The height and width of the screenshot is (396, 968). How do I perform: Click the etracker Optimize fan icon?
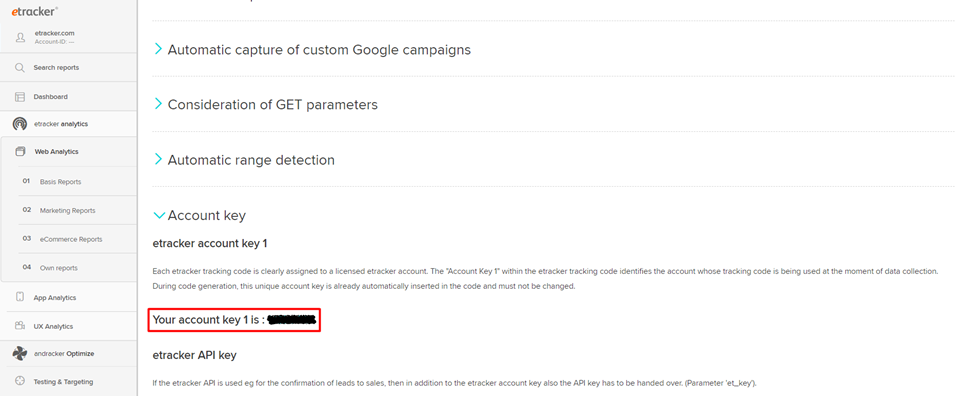pos(20,354)
